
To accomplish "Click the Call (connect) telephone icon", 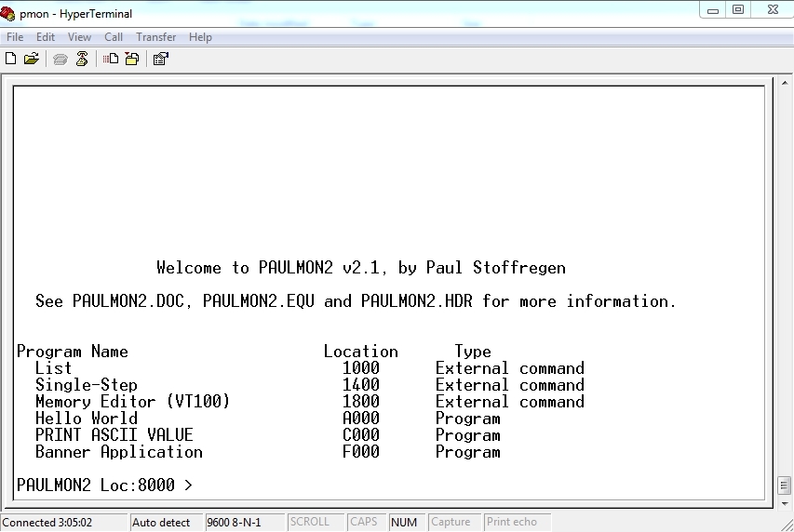I will [61, 60].
